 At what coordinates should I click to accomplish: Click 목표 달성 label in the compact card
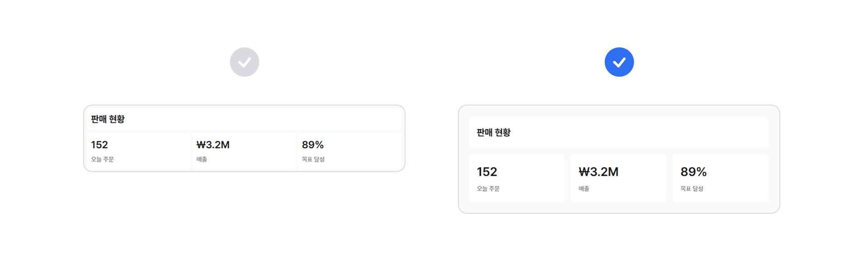pos(313,159)
